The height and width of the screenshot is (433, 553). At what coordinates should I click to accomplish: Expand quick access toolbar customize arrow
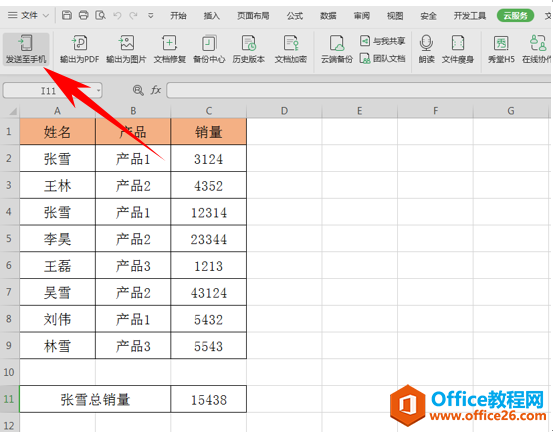click(x=151, y=16)
